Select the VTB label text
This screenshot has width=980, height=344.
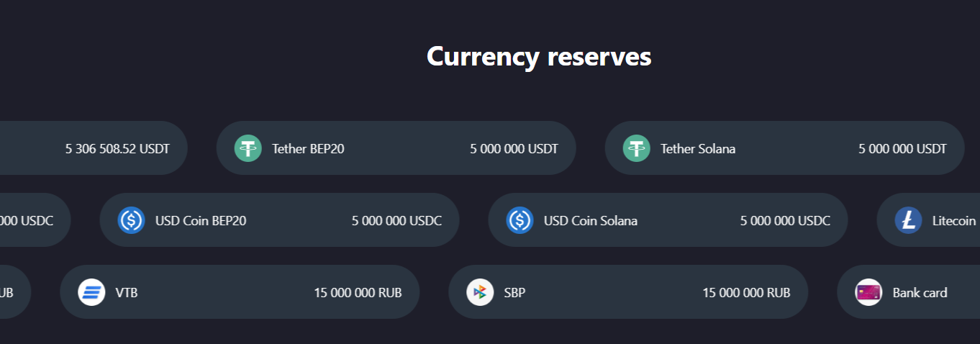click(x=127, y=293)
